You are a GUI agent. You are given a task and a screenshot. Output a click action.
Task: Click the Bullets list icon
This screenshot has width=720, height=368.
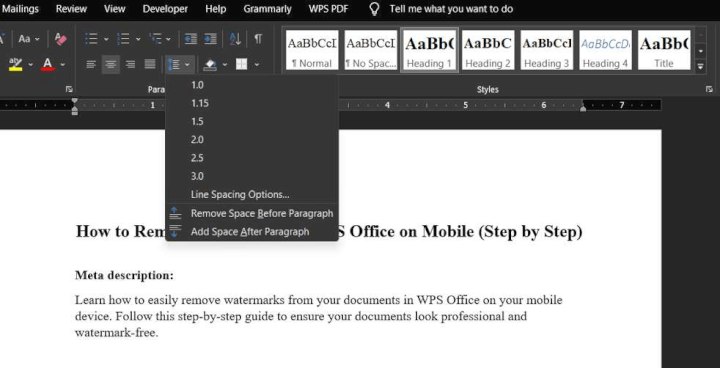point(91,39)
